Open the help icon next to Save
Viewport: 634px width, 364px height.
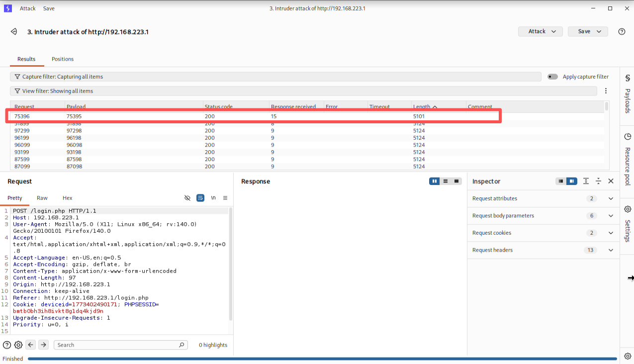click(622, 31)
